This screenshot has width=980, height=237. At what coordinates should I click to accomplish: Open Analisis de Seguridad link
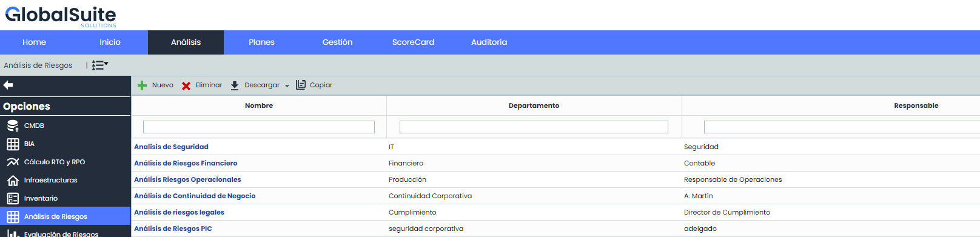(x=171, y=147)
